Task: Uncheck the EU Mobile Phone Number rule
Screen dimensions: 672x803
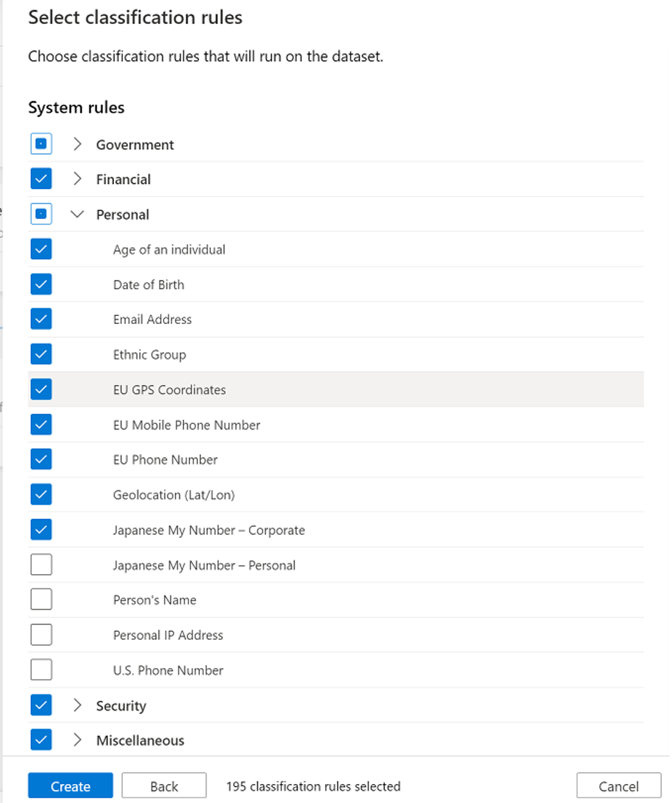Action: coord(40,424)
